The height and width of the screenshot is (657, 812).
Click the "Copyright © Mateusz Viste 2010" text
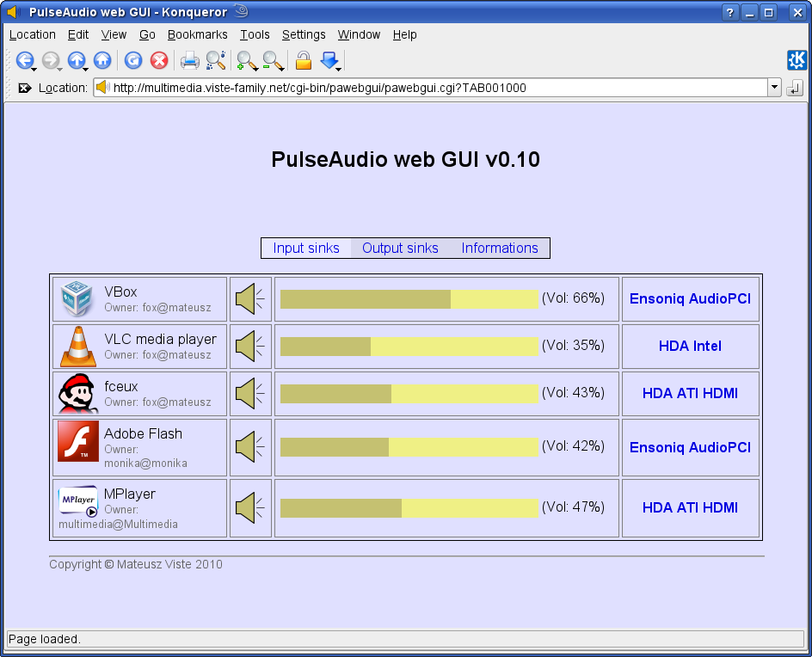pyautogui.click(x=136, y=564)
